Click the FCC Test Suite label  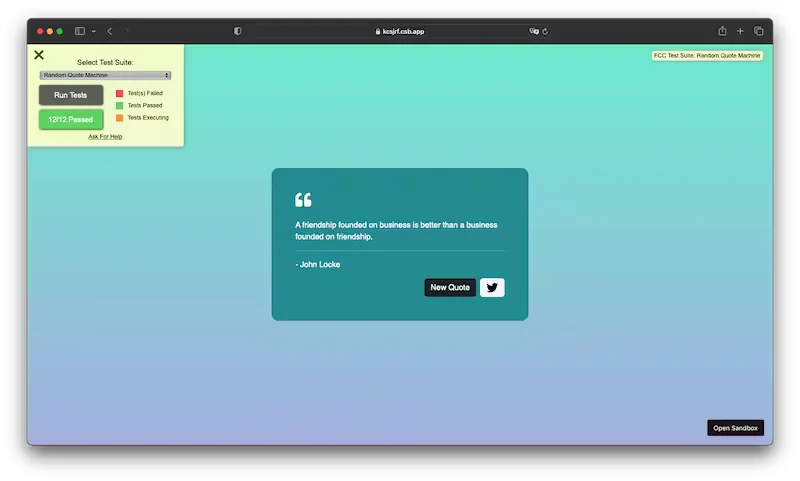(707, 56)
